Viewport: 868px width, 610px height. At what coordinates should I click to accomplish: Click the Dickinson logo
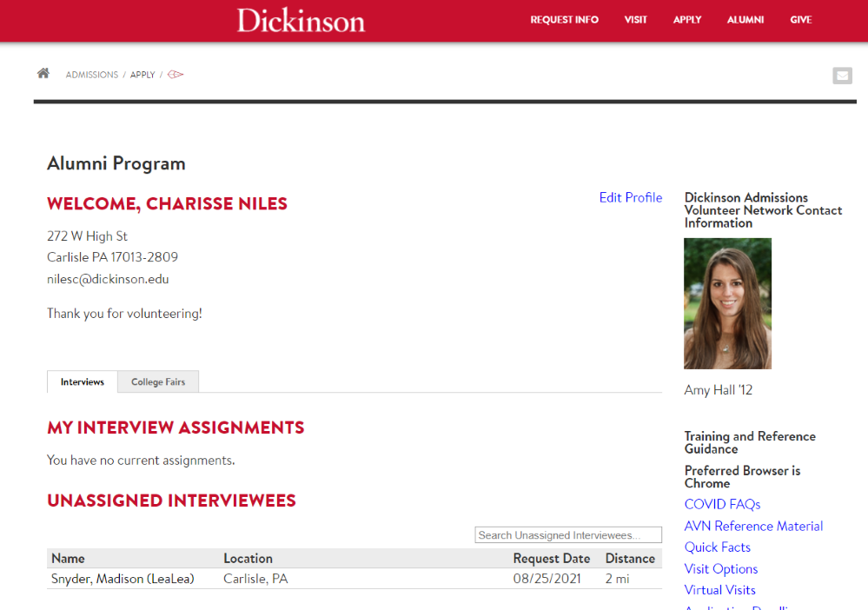click(301, 21)
